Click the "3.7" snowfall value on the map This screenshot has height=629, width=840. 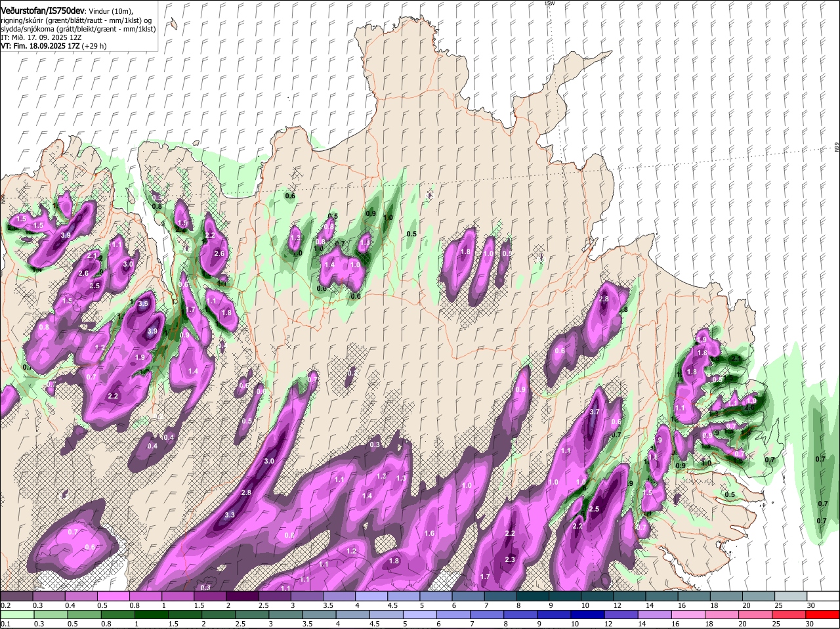(595, 412)
